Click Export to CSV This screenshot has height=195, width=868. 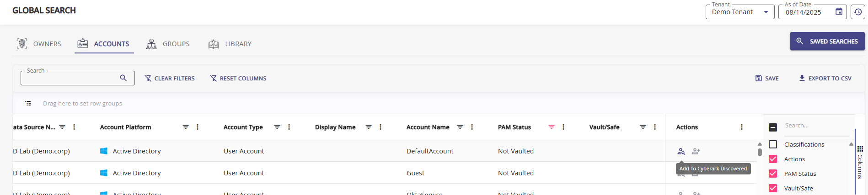(825, 78)
